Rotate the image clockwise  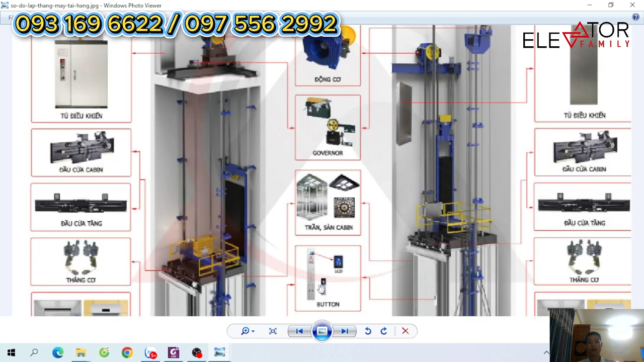(384, 331)
